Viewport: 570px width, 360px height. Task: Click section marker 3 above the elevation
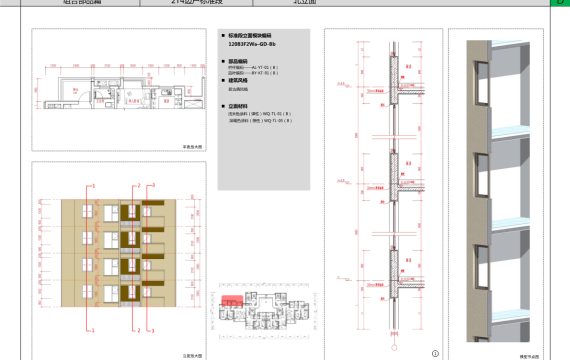click(153, 185)
